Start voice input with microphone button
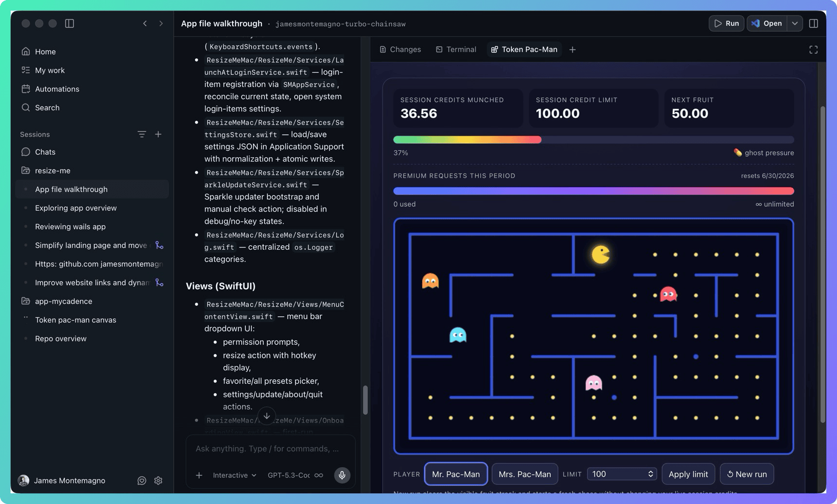 pyautogui.click(x=342, y=475)
